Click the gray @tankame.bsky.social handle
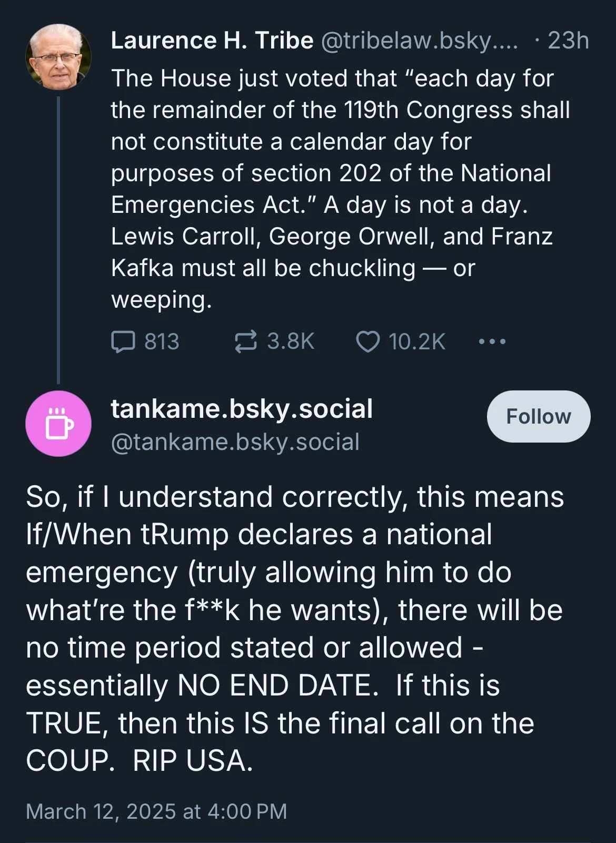Image resolution: width=616 pixels, height=843 pixels. (235, 442)
